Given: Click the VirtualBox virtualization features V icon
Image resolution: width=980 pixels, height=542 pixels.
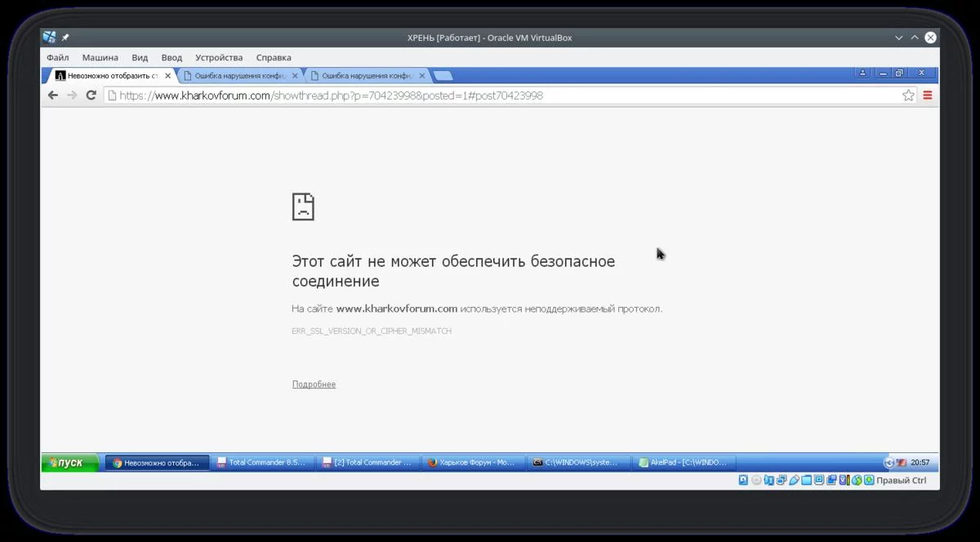Looking at the screenshot, I should (x=844, y=481).
